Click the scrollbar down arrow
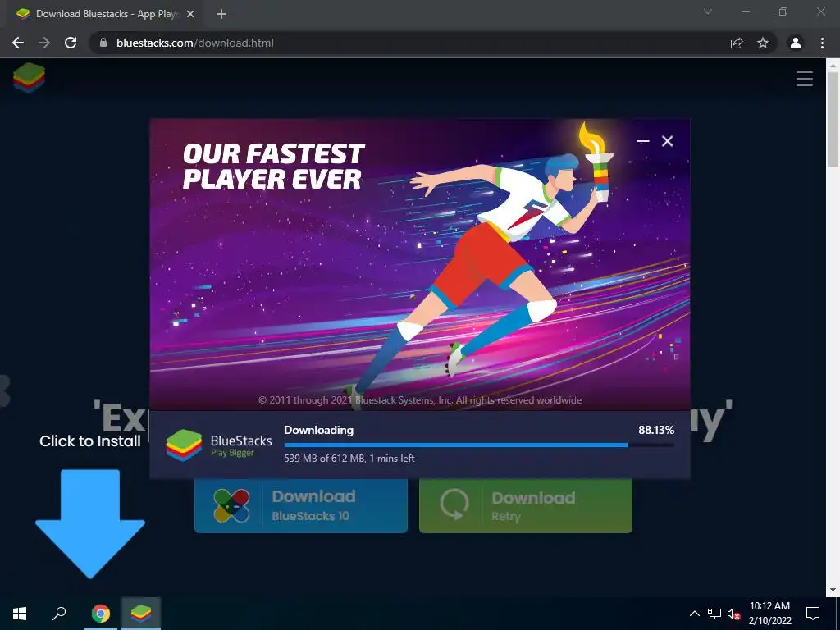The width and height of the screenshot is (840, 630). point(833,590)
